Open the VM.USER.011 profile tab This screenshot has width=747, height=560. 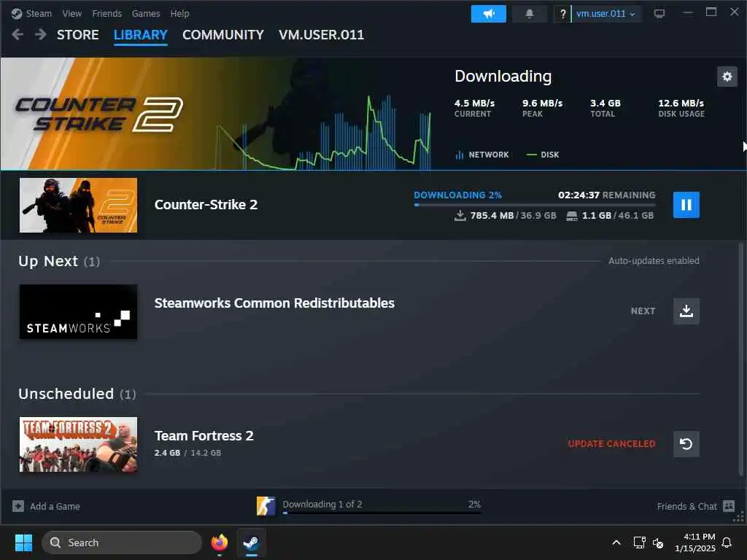point(321,35)
